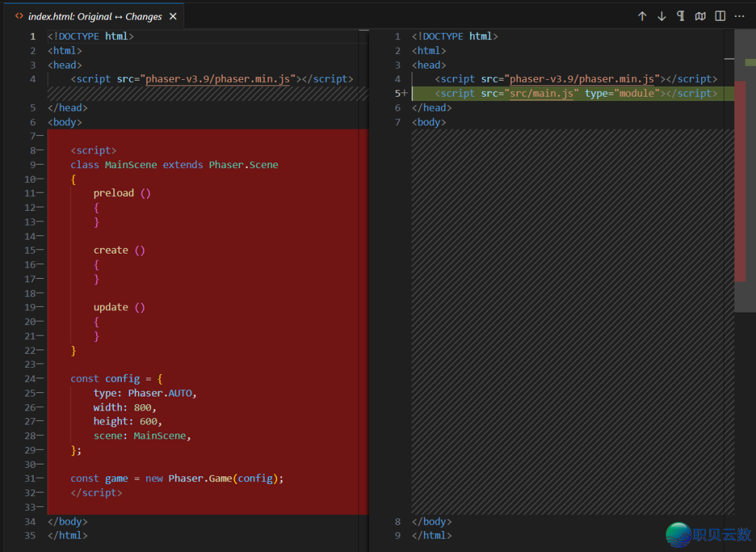This screenshot has height=552, width=756.
Task: Click the split editor icon
Action: pyautogui.click(x=720, y=16)
